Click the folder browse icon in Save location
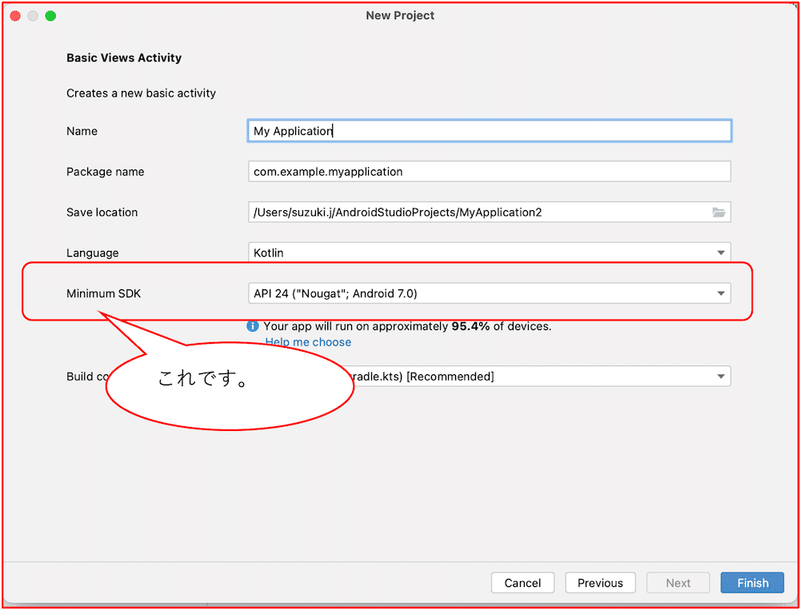The width and height of the screenshot is (800, 610). (718, 212)
